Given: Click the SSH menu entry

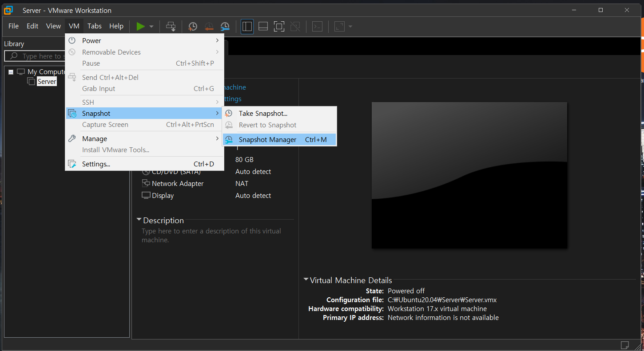Looking at the screenshot, I should pos(144,102).
